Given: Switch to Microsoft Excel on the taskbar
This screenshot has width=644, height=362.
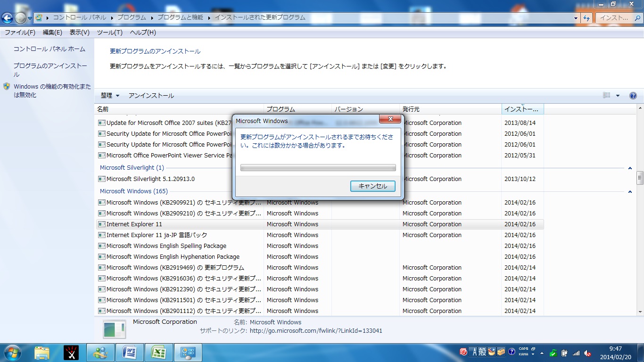Looking at the screenshot, I should 159,353.
